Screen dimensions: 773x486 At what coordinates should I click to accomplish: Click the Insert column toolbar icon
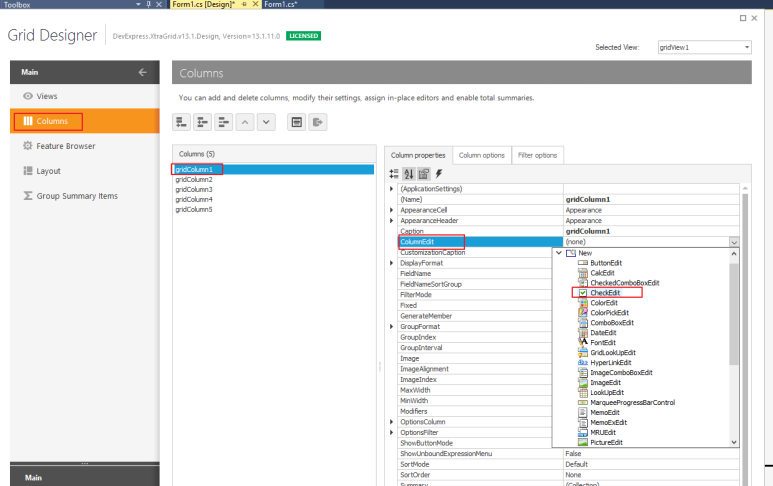[203, 122]
